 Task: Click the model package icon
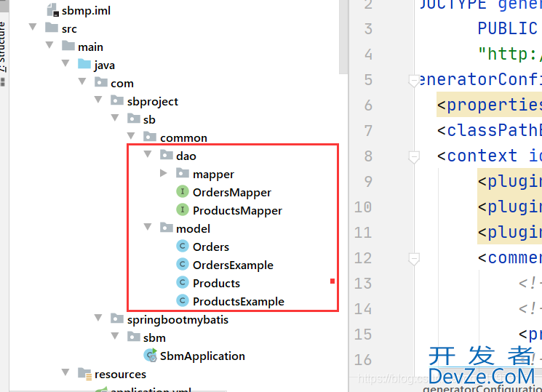[x=167, y=228]
